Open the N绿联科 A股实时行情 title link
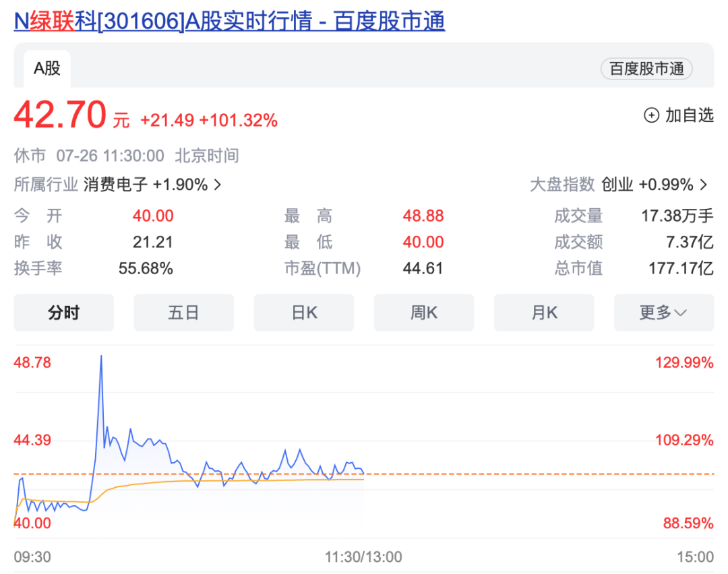Screen dimensions: 728x574 [x=229, y=21]
